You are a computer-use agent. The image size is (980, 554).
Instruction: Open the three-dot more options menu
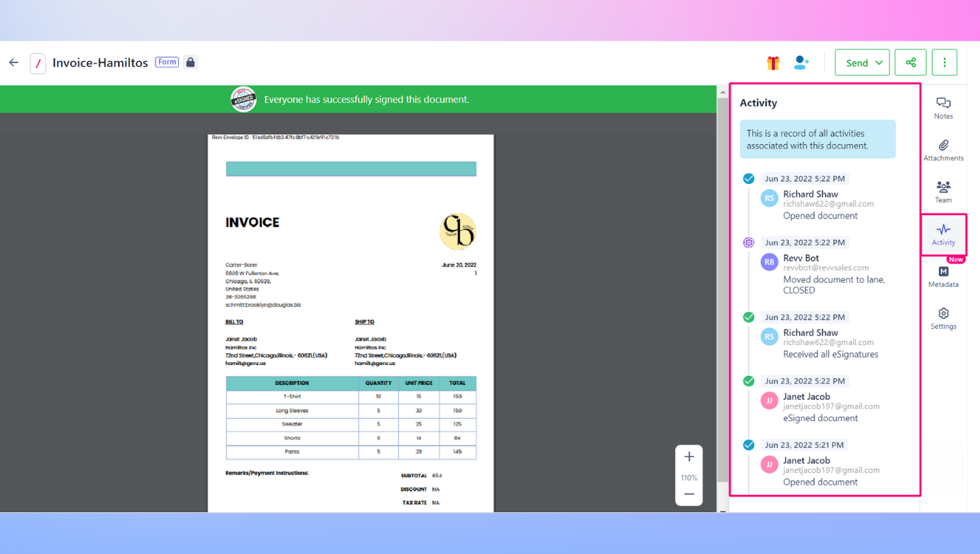(944, 63)
